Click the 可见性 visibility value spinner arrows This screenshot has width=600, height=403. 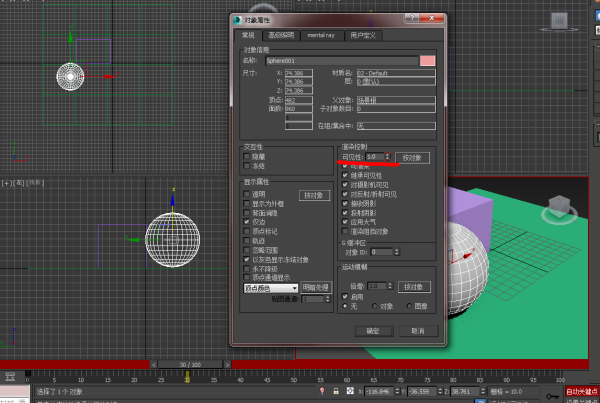[x=388, y=157]
